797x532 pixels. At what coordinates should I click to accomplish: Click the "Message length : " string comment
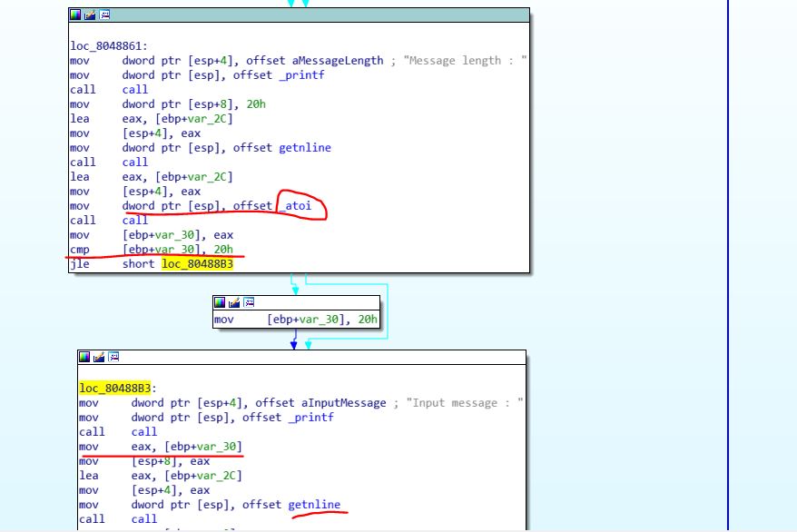(x=465, y=61)
